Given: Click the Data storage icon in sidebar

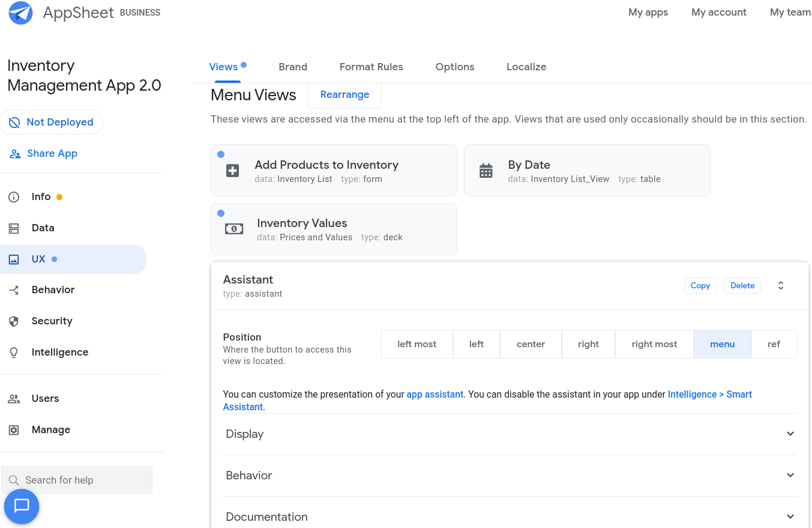Looking at the screenshot, I should [14, 228].
